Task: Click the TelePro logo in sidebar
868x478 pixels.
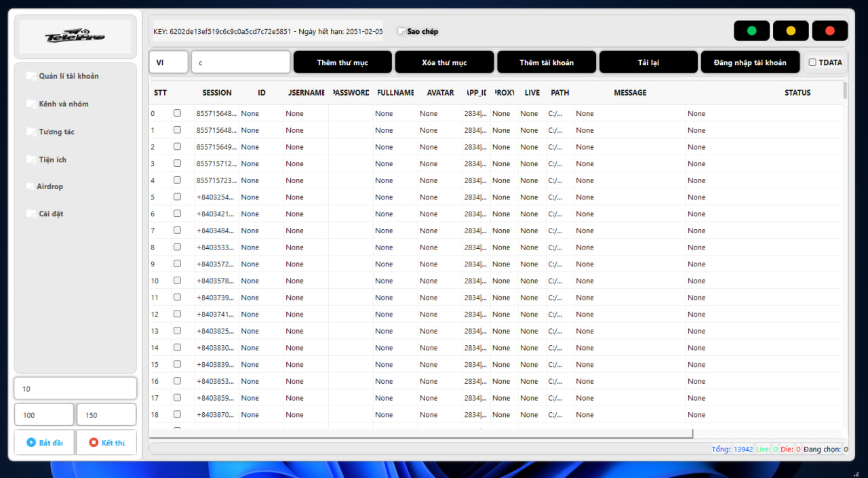Action: [75, 37]
